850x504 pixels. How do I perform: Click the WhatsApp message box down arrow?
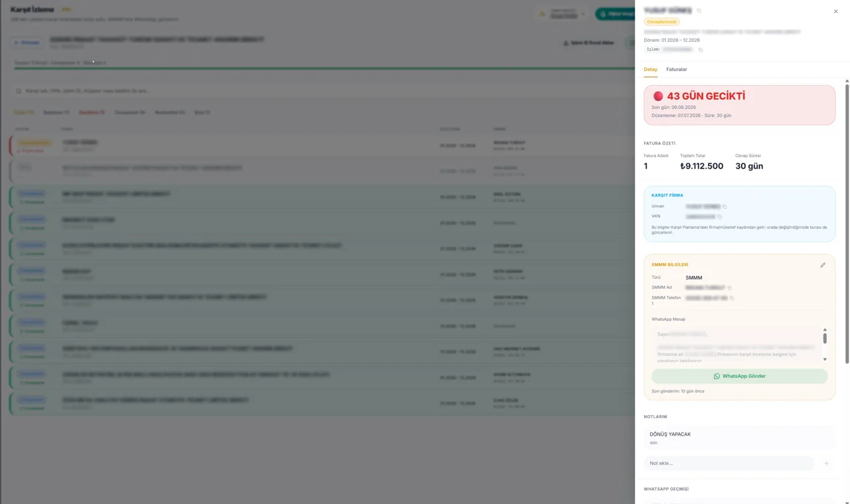825,359
